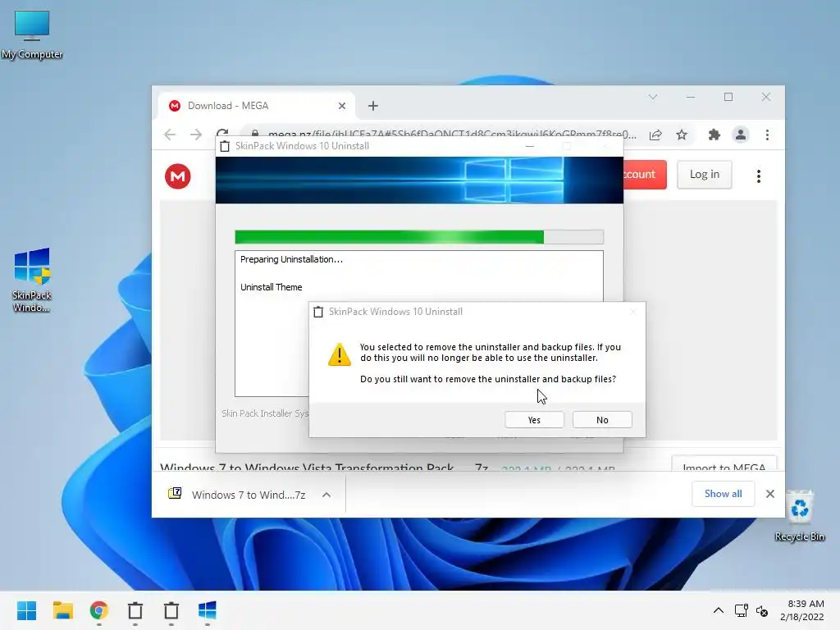This screenshot has width=840, height=630.
Task: Click "Preparing Uninstallation..." log line
Action: pos(291,259)
